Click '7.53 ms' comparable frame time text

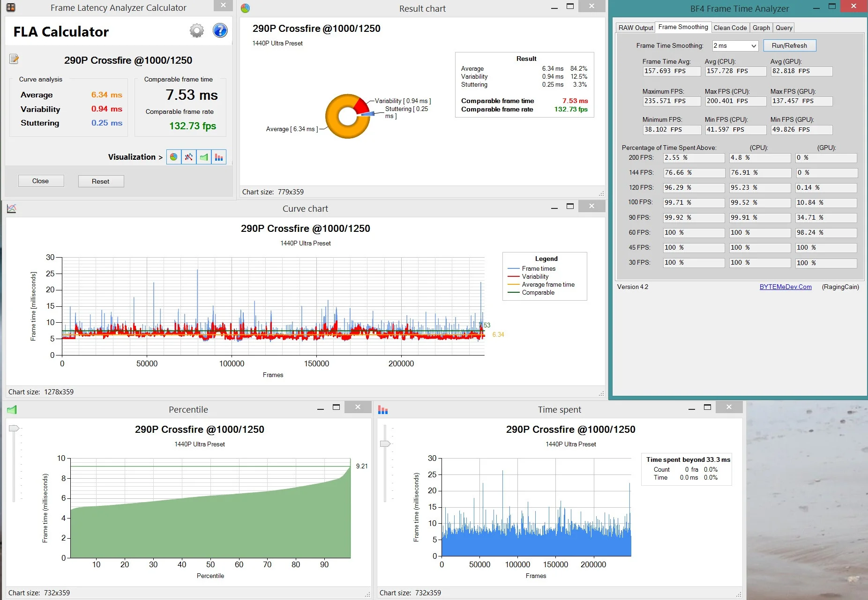(x=192, y=95)
